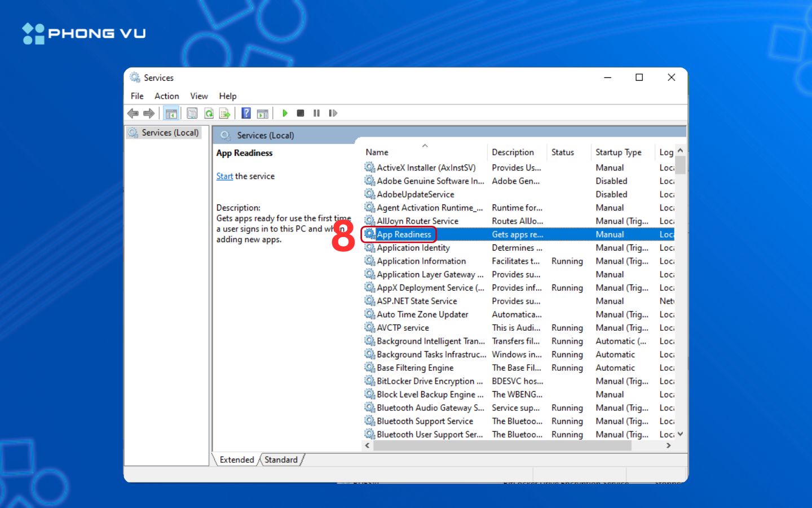Open the Help question mark icon
812x508 pixels.
246,113
